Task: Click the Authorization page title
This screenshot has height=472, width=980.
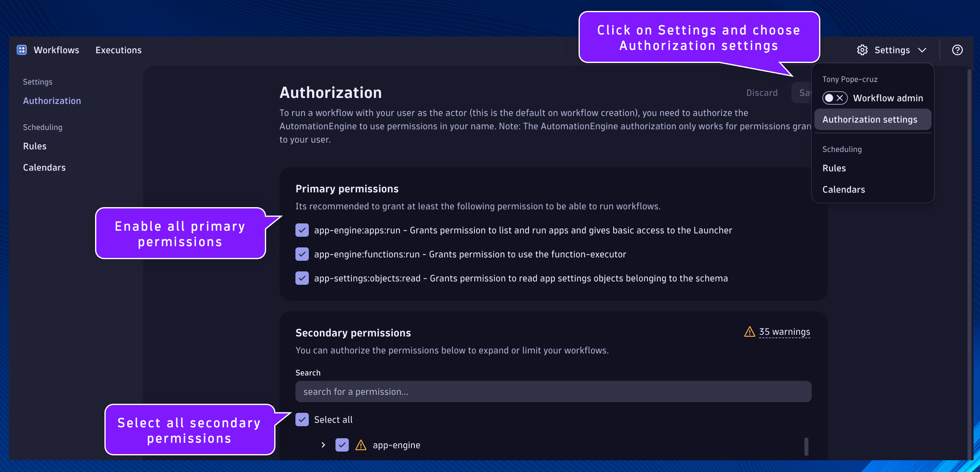Action: pos(331,93)
